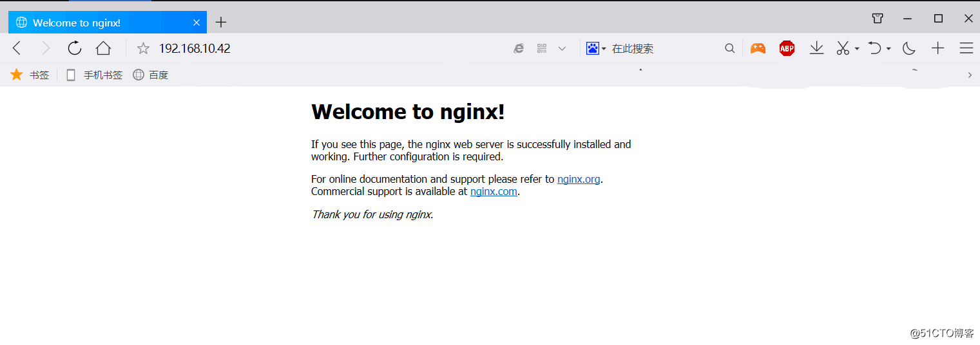Bookmark this page with the star icon

(143, 48)
